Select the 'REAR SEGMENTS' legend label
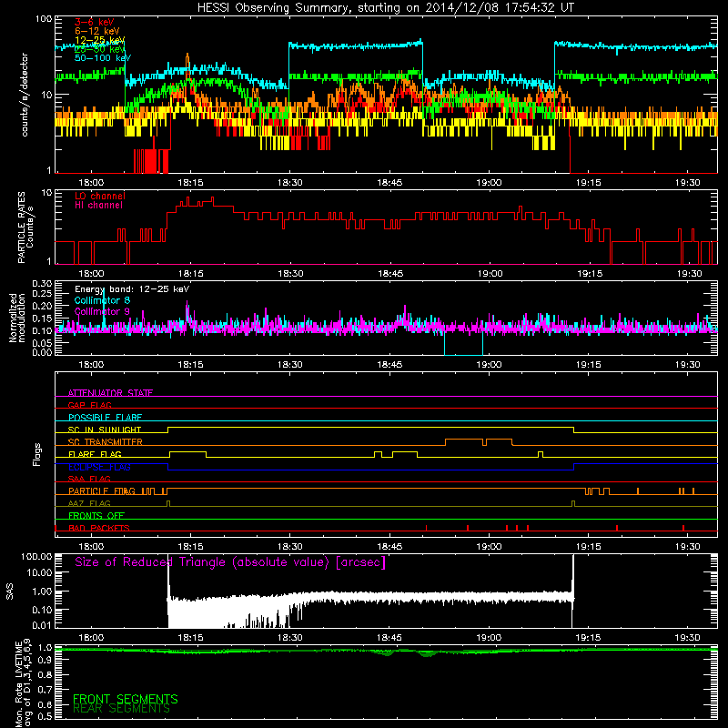Image resolution: width=728 pixels, height=728 pixels. click(x=121, y=709)
